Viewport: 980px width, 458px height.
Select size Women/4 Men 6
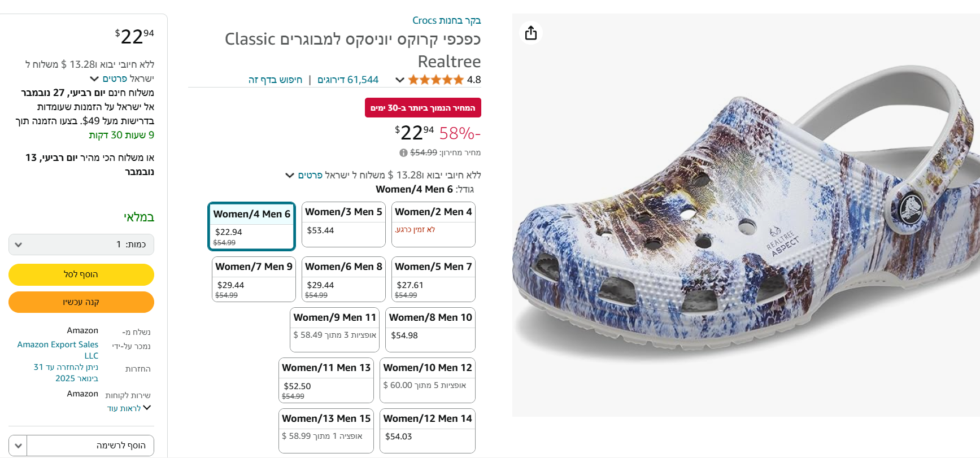coord(251,226)
